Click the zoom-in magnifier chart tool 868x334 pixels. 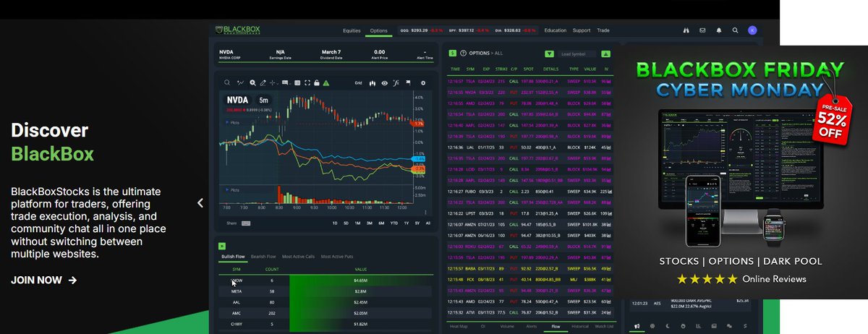coord(252,83)
